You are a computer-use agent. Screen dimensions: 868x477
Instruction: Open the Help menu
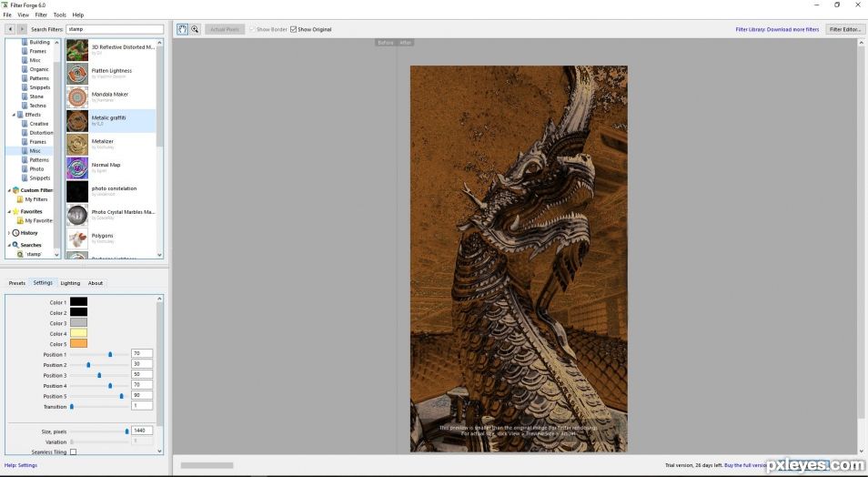pos(78,15)
